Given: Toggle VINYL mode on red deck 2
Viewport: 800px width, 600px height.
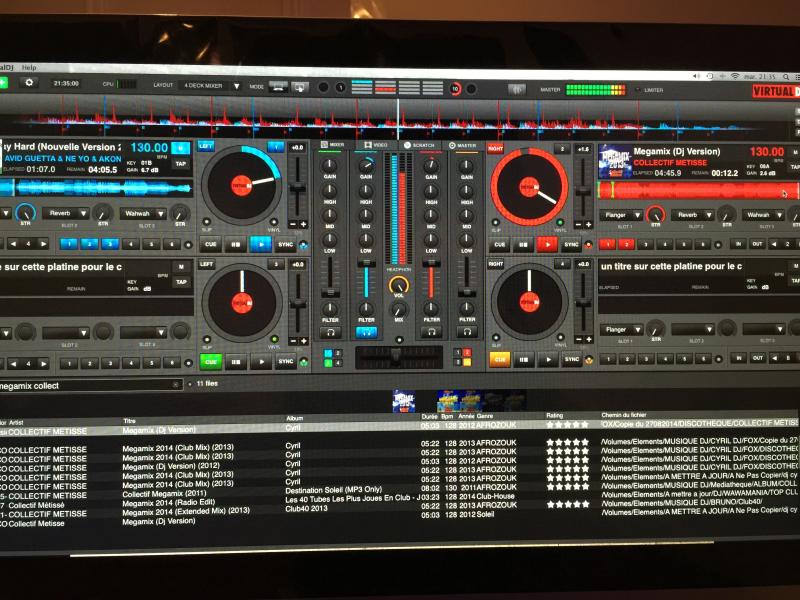Looking at the screenshot, I should (x=560, y=222).
